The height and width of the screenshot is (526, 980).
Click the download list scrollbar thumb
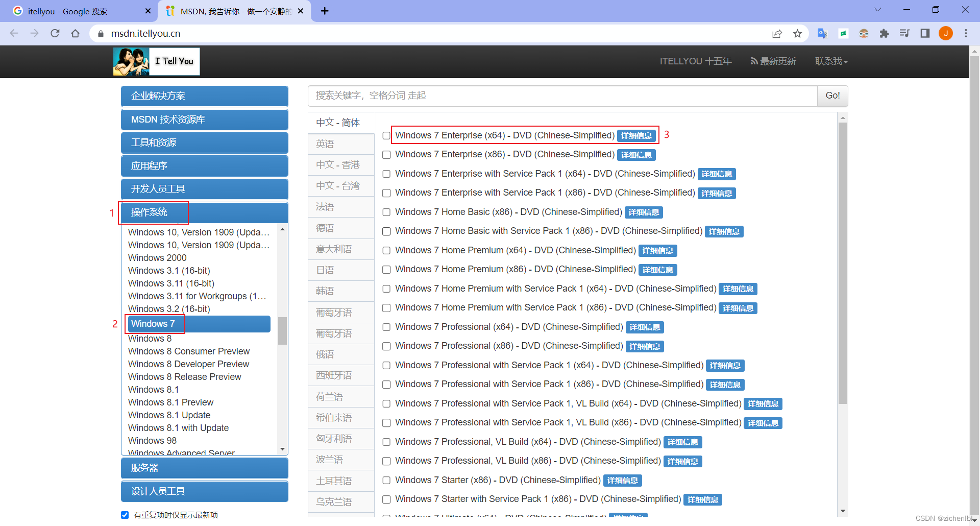click(x=843, y=263)
